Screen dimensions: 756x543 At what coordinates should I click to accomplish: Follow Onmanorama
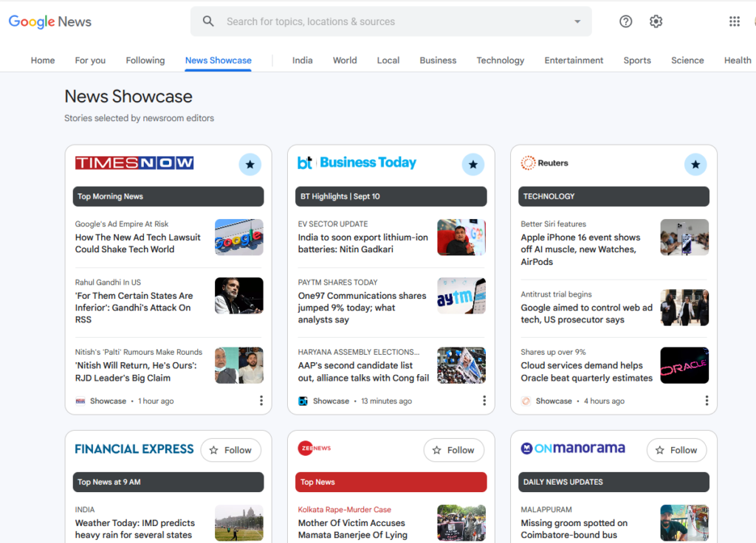point(676,450)
